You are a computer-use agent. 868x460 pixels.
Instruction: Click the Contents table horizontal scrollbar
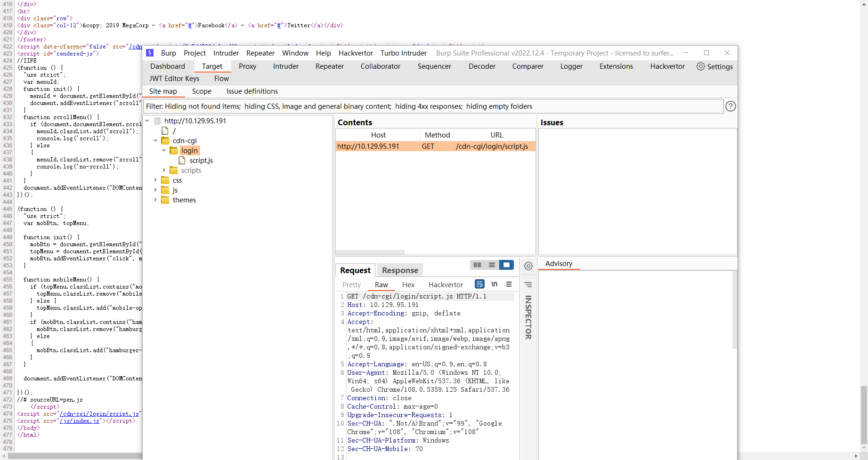click(x=370, y=252)
